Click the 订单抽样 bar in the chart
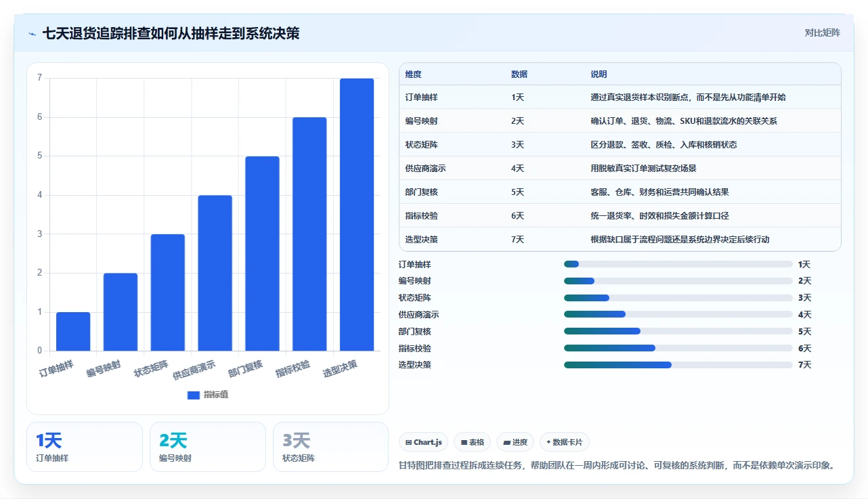Image resolution: width=868 pixels, height=499 pixels. (73, 332)
